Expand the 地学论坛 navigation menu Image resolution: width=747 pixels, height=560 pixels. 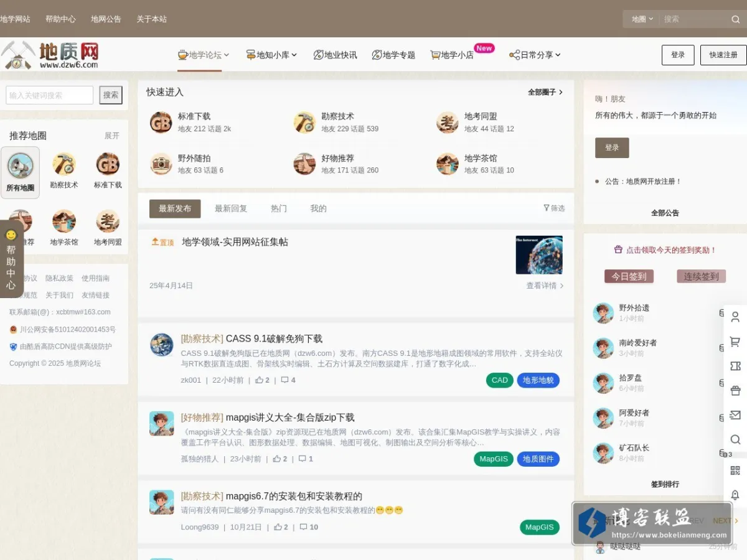204,55
